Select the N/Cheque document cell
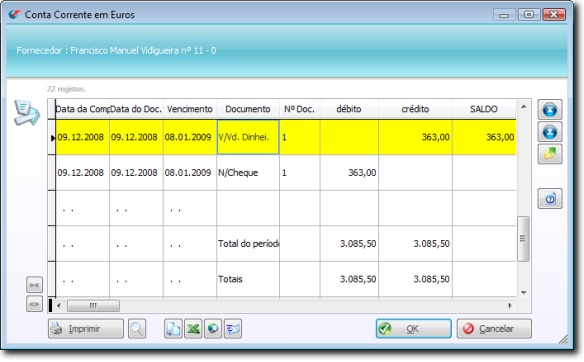 pyautogui.click(x=248, y=172)
